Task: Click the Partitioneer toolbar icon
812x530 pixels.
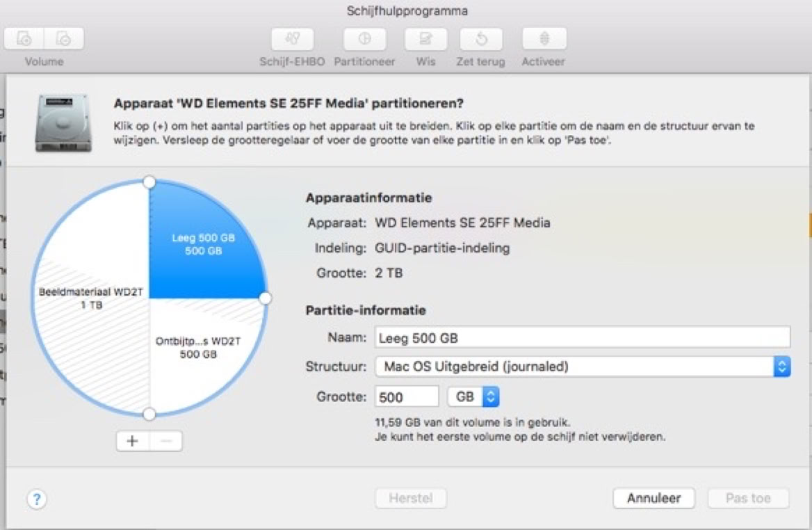Action: [x=364, y=39]
